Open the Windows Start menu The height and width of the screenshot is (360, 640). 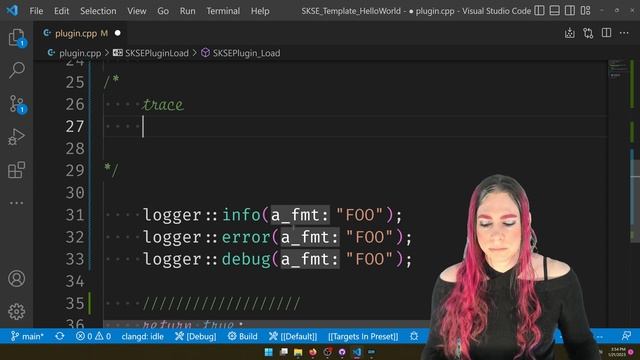[x=268, y=352]
